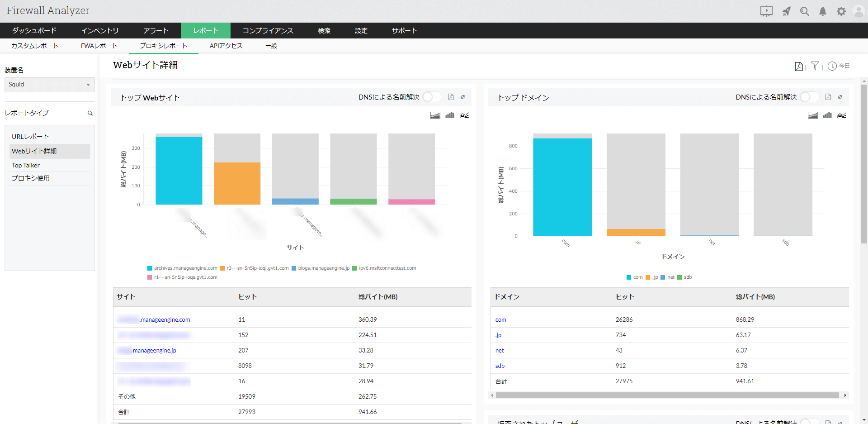Screen dimensions: 868x424
Task: Export page as PDF icon
Action: (x=798, y=67)
